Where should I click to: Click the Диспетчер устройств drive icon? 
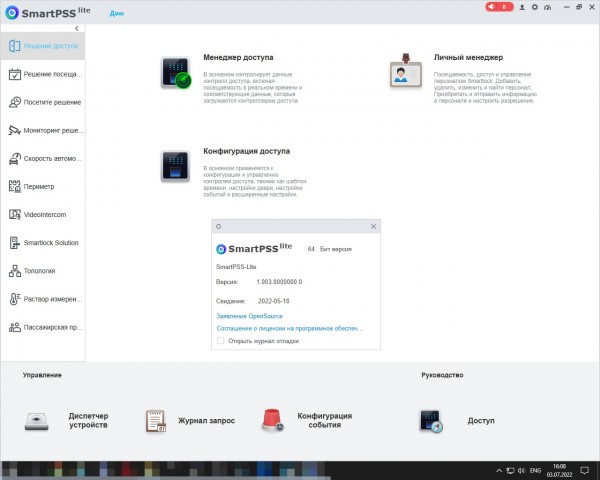pos(37,421)
